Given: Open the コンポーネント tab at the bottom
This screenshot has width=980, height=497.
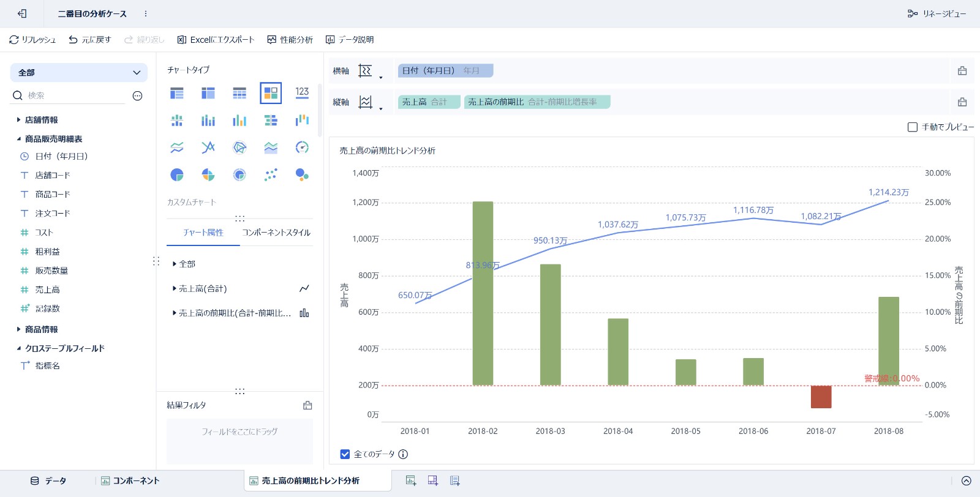Looking at the screenshot, I should [x=130, y=480].
